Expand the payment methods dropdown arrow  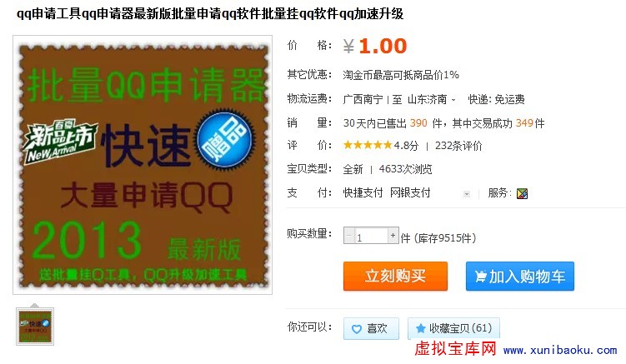466,194
